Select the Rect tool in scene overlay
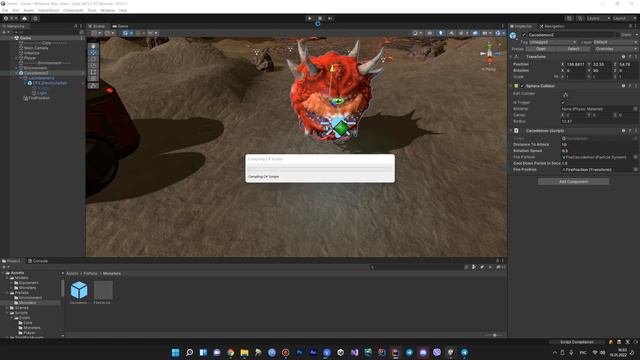 [x=93, y=72]
